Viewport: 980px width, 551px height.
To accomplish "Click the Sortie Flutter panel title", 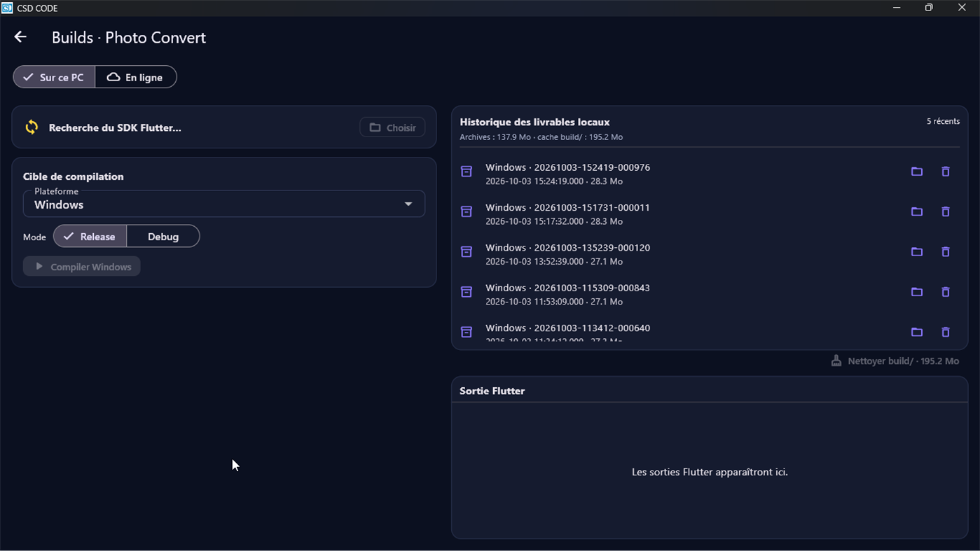I will 492,391.
